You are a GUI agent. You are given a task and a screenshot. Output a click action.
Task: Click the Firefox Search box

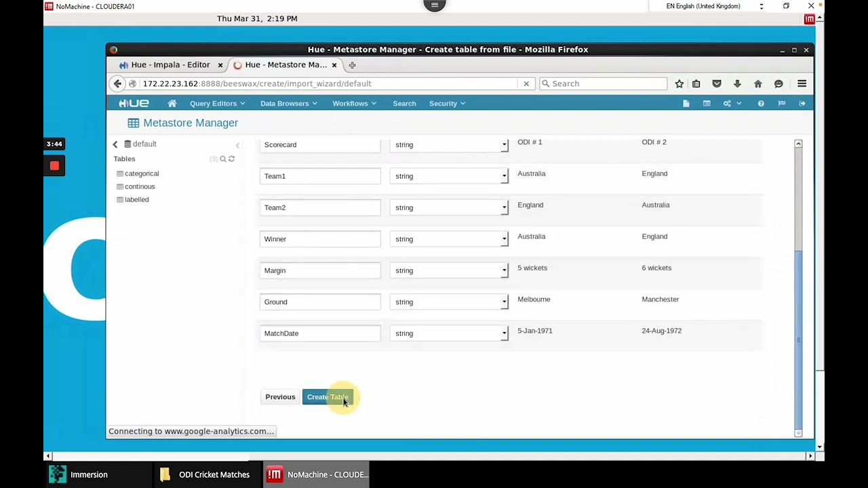[x=604, y=83]
